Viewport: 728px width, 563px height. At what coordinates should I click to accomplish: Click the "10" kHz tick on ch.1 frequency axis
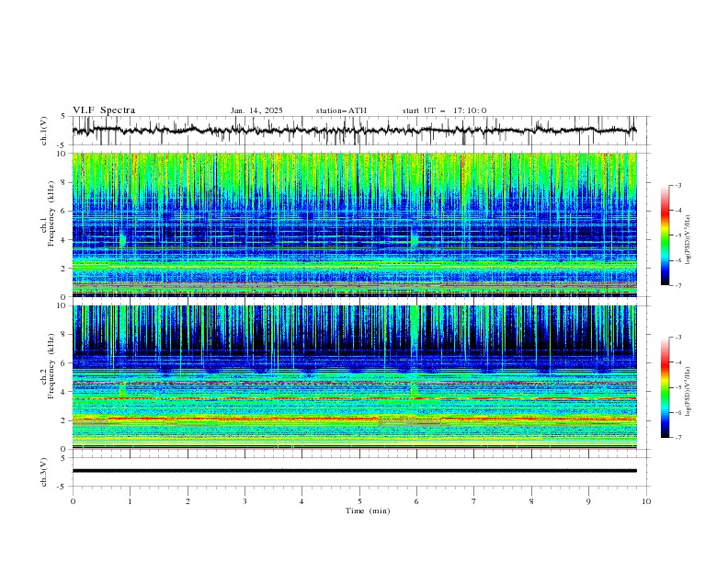pos(64,154)
